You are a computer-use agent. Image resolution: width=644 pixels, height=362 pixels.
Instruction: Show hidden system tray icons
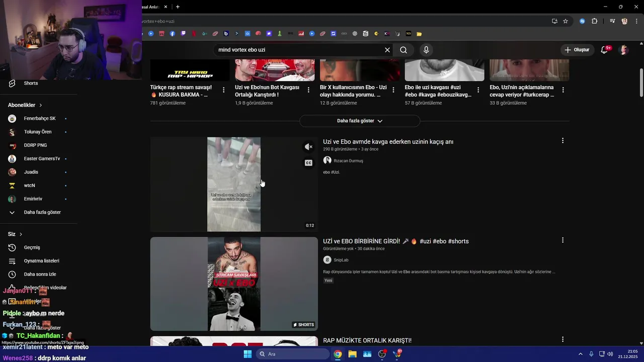[581, 354]
